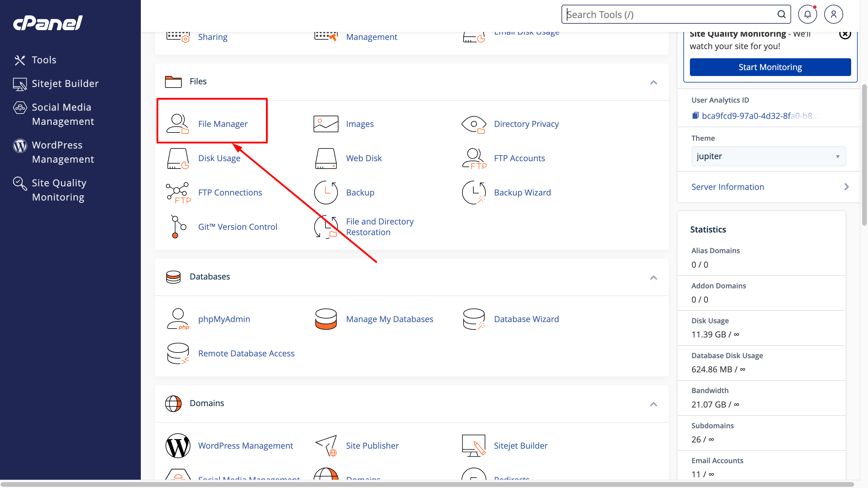
Task: Open the File Manager icon
Action: click(178, 124)
